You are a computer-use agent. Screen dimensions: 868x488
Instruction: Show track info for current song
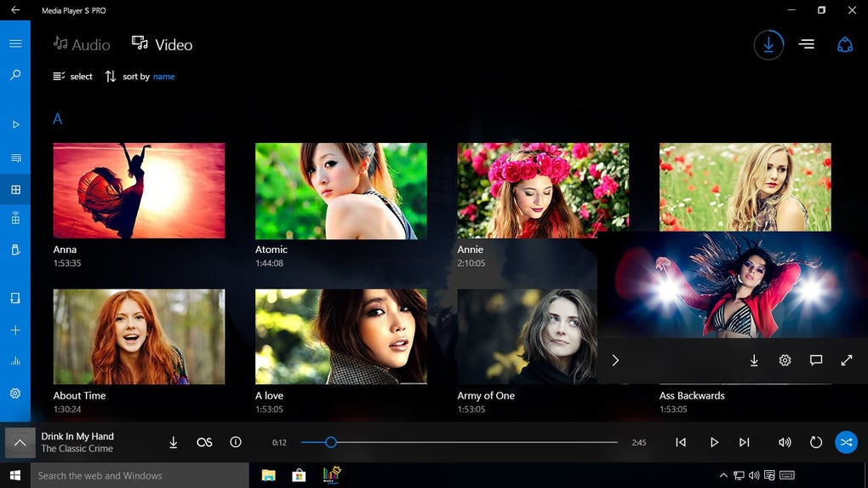point(235,442)
